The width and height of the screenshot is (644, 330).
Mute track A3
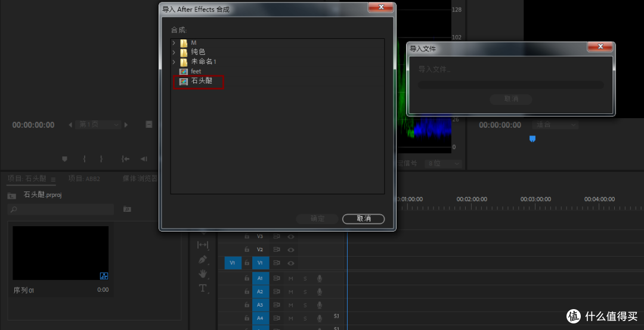click(291, 305)
